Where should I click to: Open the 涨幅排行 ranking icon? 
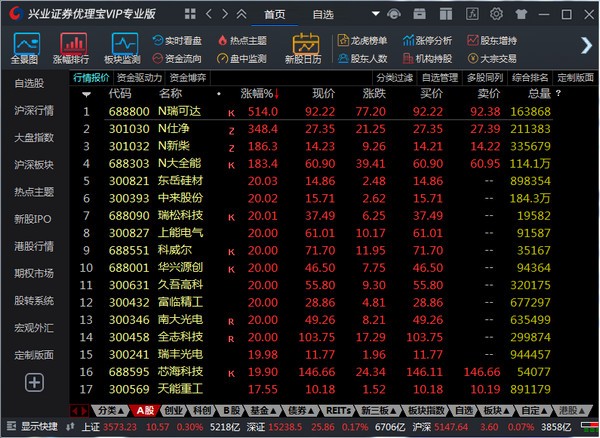coord(72,48)
